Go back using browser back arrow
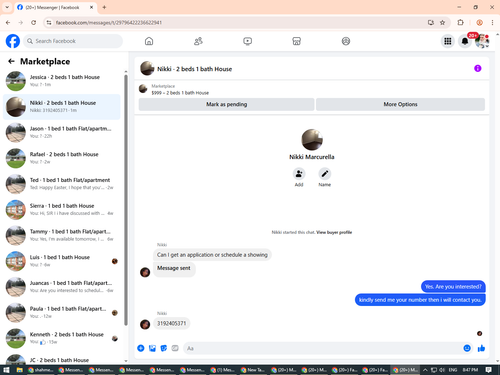Image resolution: width=500 pixels, height=375 pixels. coord(8,22)
